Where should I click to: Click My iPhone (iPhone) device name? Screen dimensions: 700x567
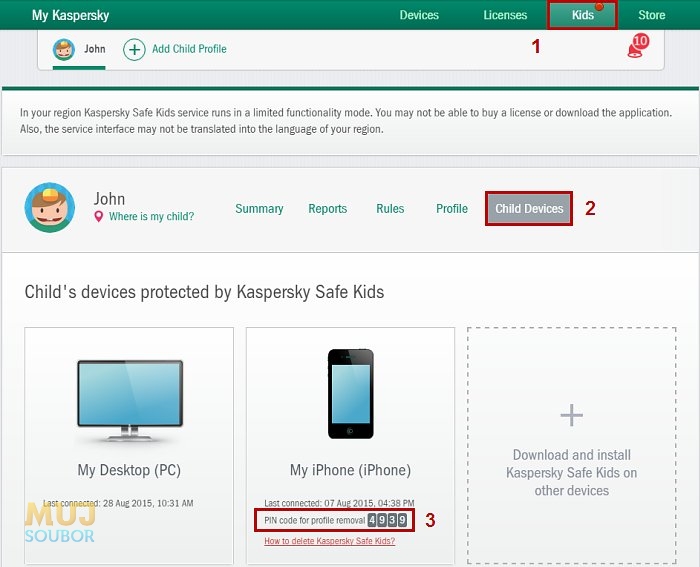(350, 470)
